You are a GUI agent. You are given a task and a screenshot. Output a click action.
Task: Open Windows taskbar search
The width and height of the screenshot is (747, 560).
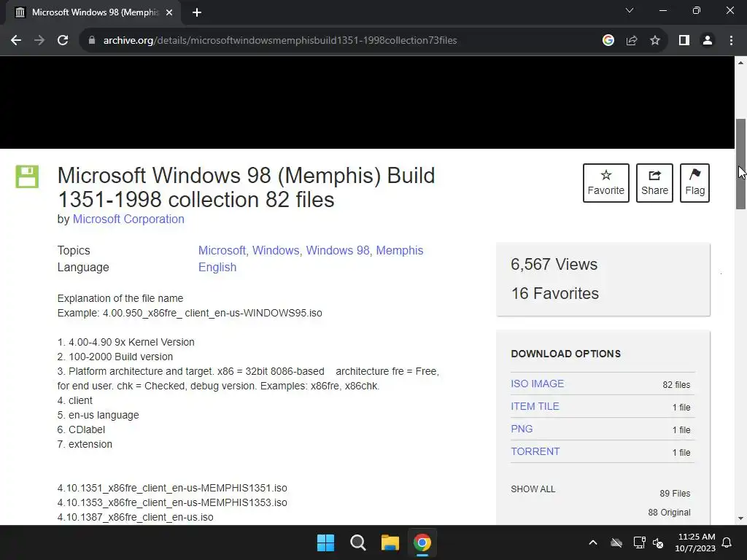click(x=357, y=542)
